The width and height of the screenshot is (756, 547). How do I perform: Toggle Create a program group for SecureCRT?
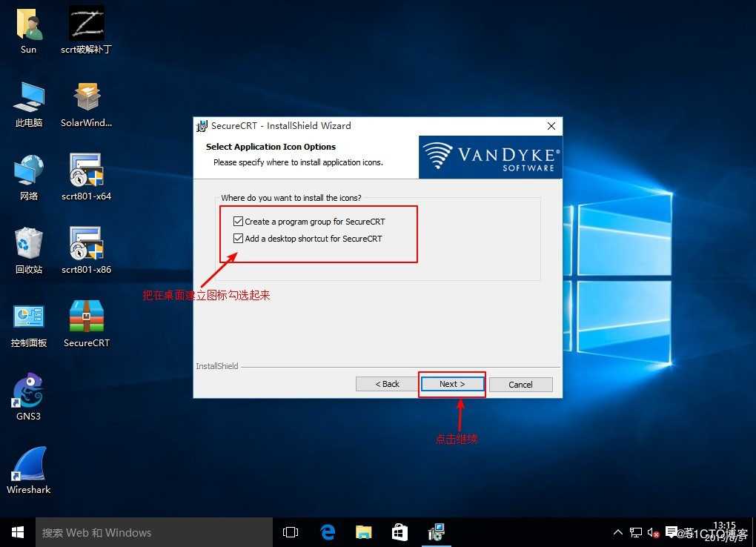tap(238, 222)
